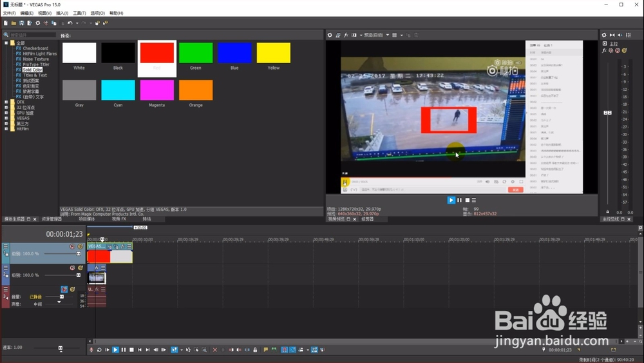
Task: Pause video in the preview window
Action: click(x=459, y=201)
